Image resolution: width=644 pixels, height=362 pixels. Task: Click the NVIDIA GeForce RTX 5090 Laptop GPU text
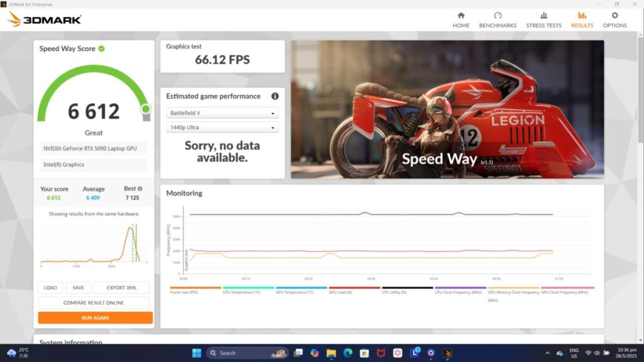click(91, 148)
